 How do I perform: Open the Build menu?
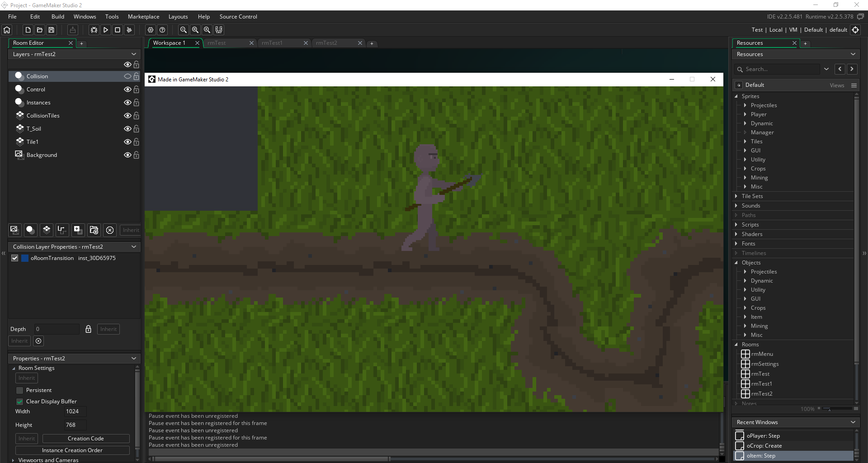pyautogui.click(x=58, y=17)
